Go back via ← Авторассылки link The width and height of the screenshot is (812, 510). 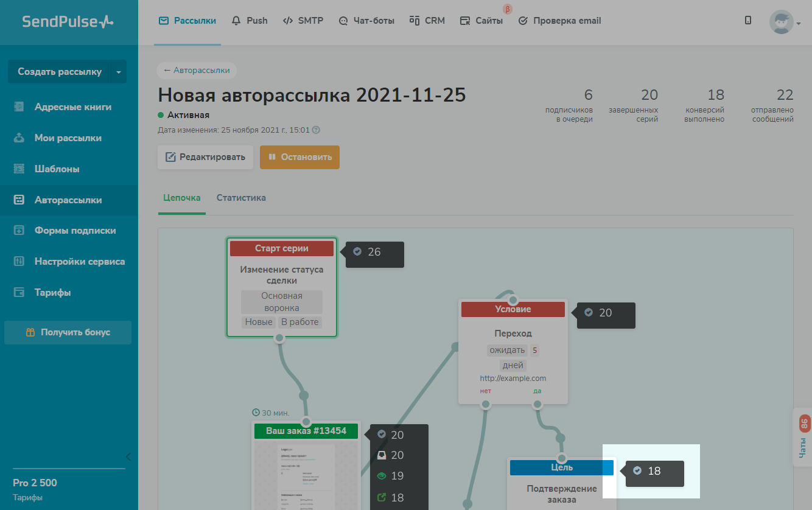click(x=196, y=70)
